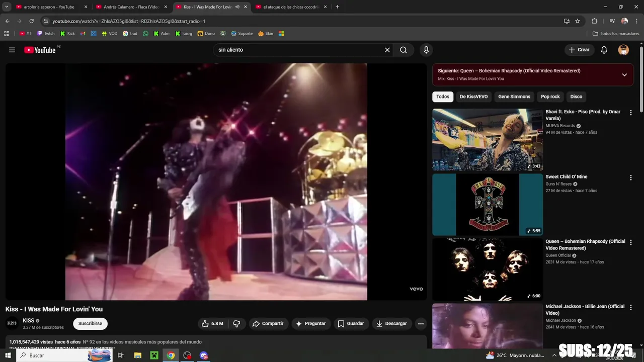
Task: Open Chrome media controls icon
Action: (612, 21)
